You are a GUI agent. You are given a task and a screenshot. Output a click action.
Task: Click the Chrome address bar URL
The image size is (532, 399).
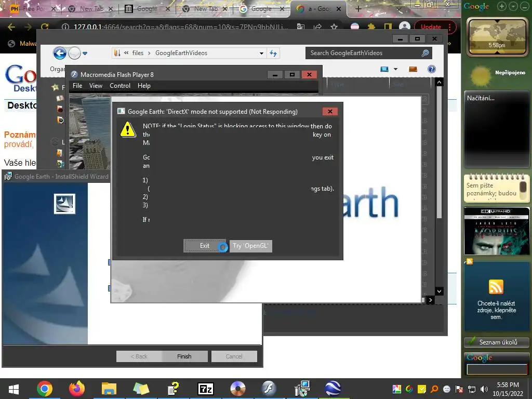(180, 27)
